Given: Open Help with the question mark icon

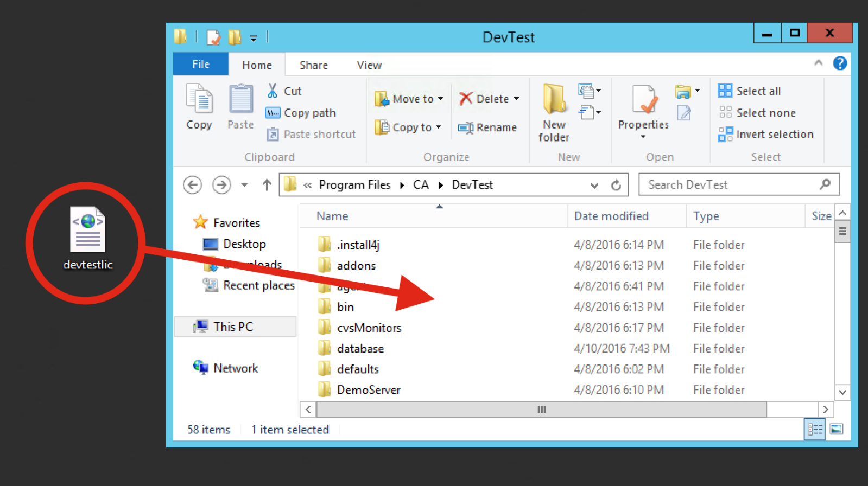Looking at the screenshot, I should pos(840,63).
